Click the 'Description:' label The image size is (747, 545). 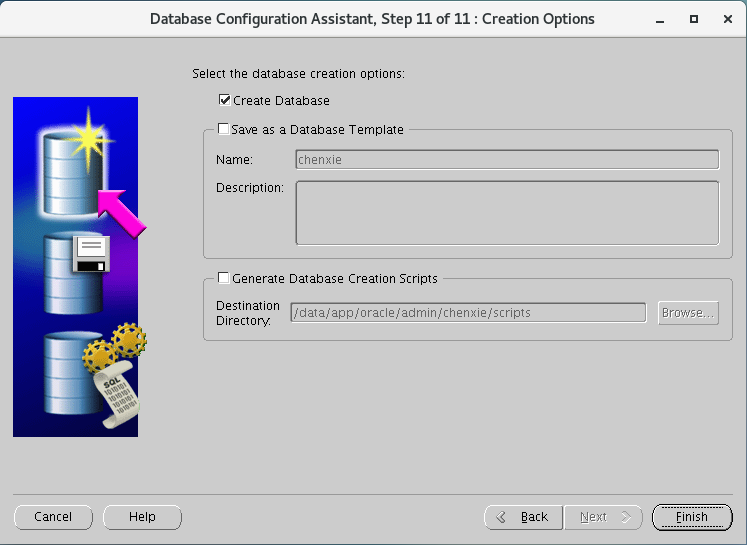click(x=250, y=188)
